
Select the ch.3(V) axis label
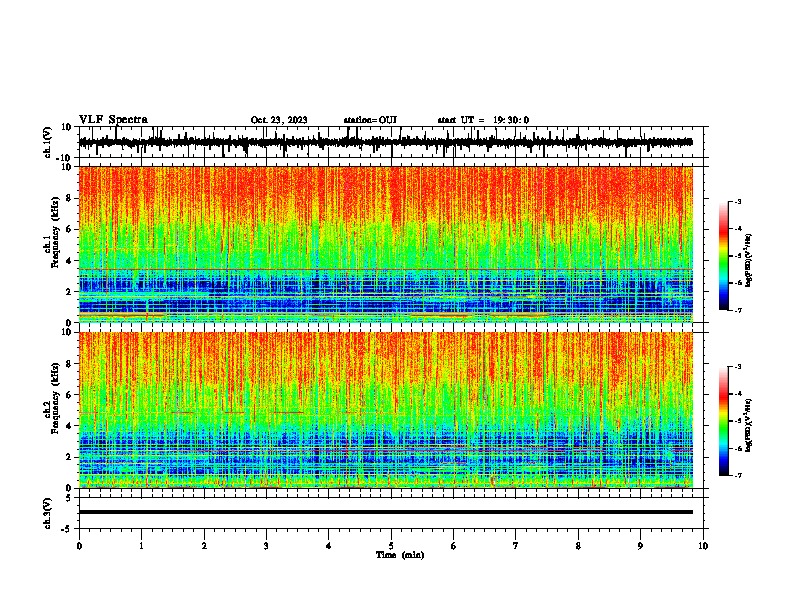click(48, 514)
